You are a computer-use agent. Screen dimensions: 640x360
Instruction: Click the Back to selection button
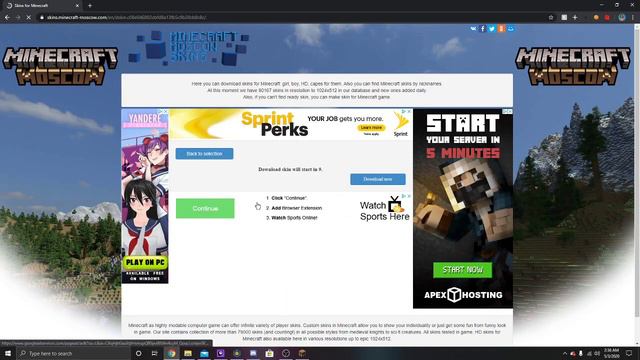[204, 153]
